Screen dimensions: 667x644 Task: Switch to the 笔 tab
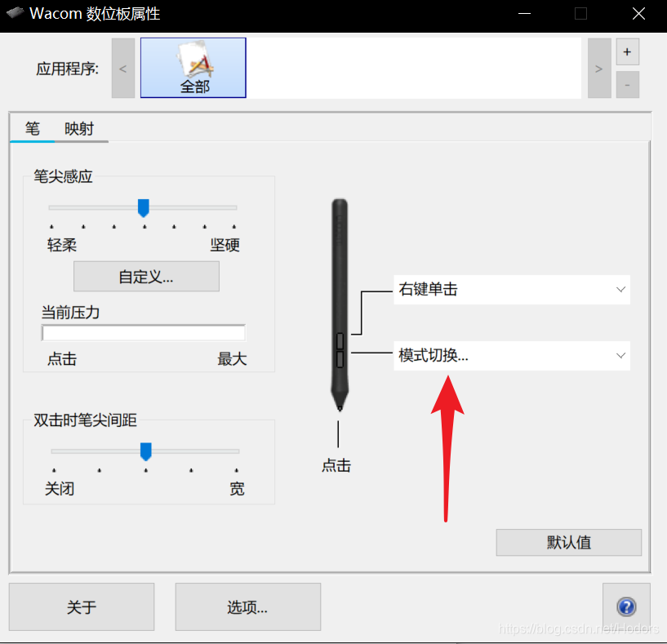33,128
